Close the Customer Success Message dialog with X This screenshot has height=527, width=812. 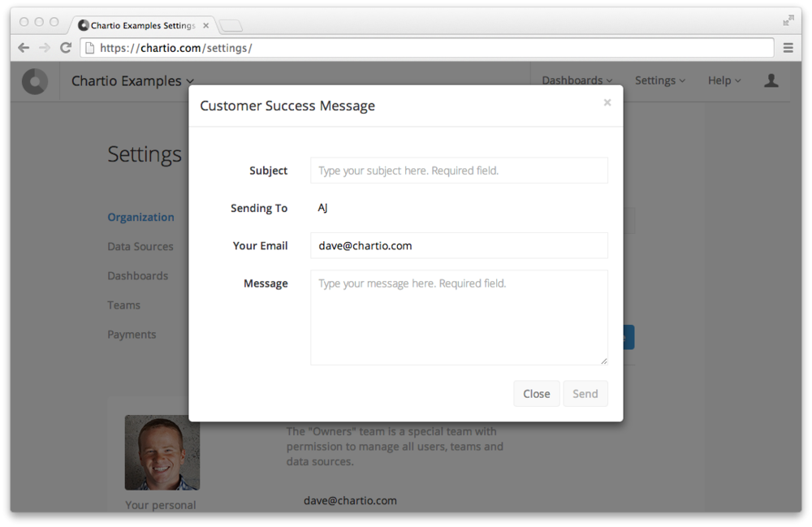(607, 103)
